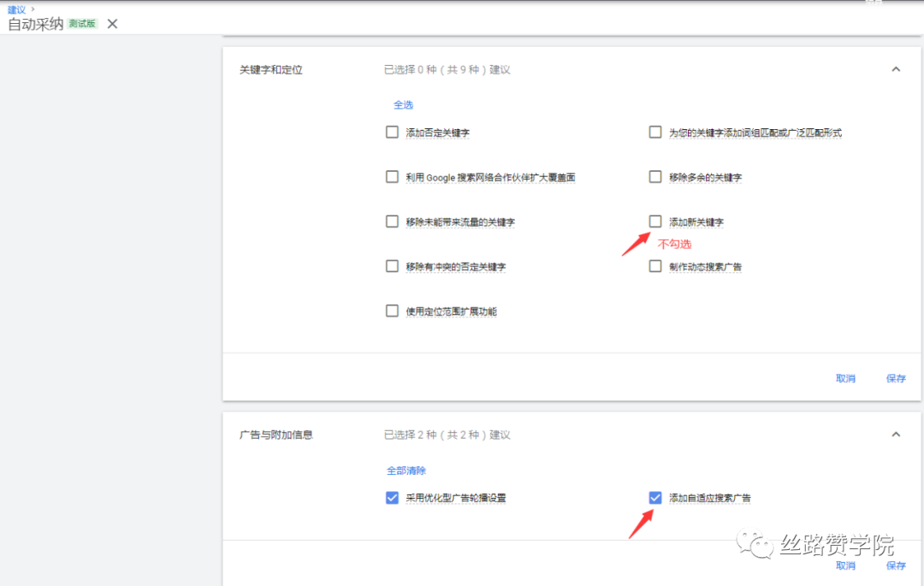Click 保存 in the keywords section

point(896,378)
